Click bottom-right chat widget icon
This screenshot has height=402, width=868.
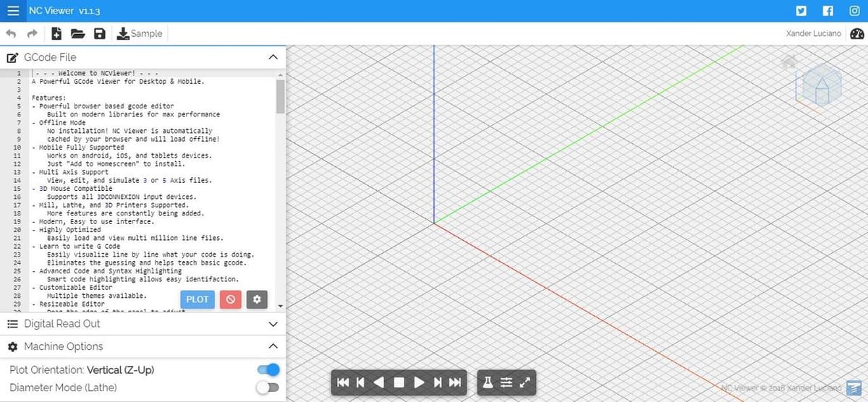click(x=854, y=388)
